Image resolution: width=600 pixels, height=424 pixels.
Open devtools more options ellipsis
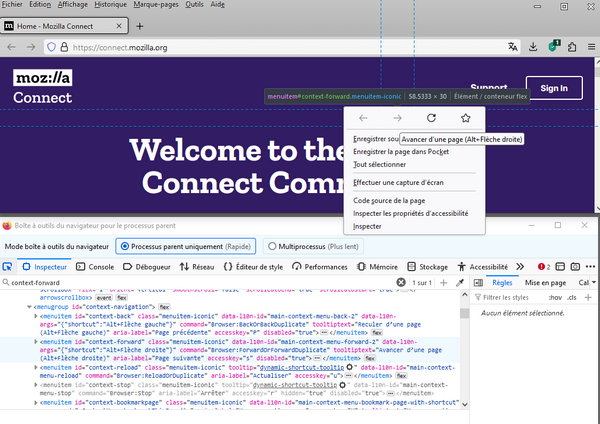(x=590, y=267)
